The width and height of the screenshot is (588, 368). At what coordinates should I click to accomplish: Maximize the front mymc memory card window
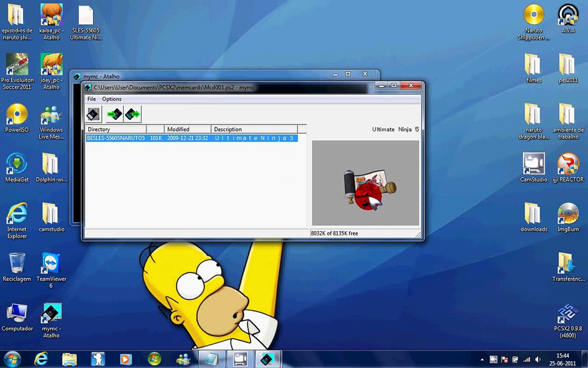tap(394, 86)
